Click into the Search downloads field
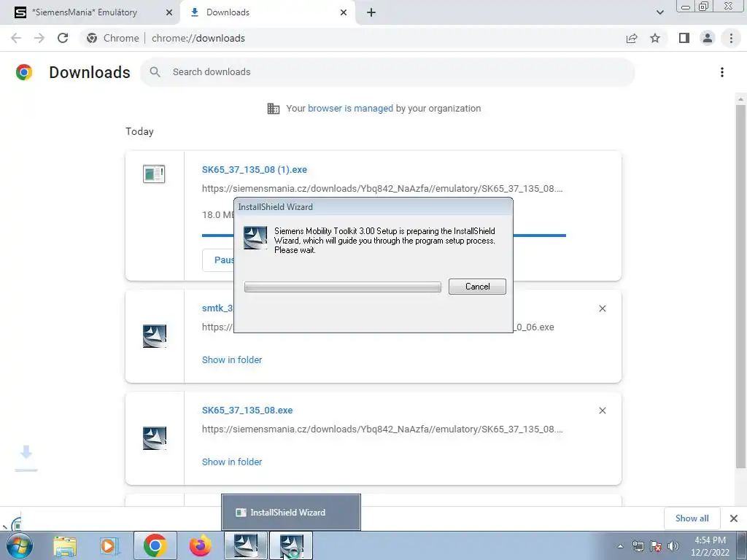Image resolution: width=747 pixels, height=560 pixels. click(x=387, y=72)
